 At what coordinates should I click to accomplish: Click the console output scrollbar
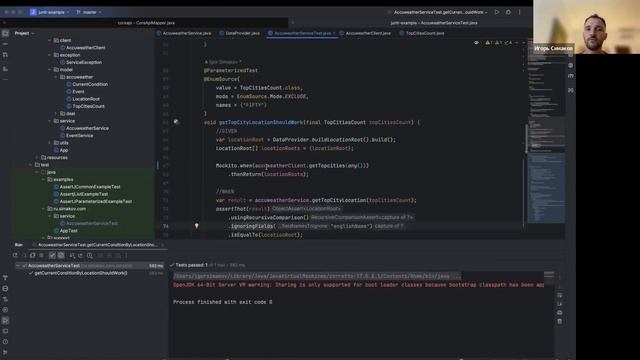coord(549,275)
